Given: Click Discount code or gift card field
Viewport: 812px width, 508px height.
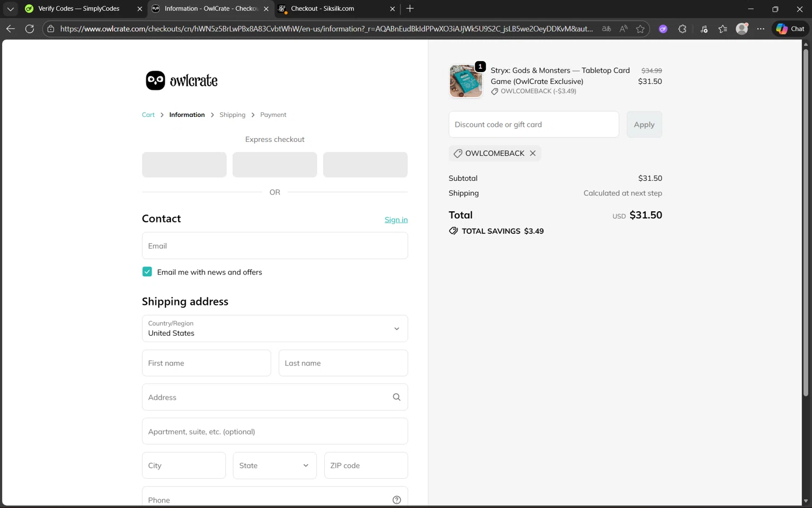Looking at the screenshot, I should (x=534, y=125).
